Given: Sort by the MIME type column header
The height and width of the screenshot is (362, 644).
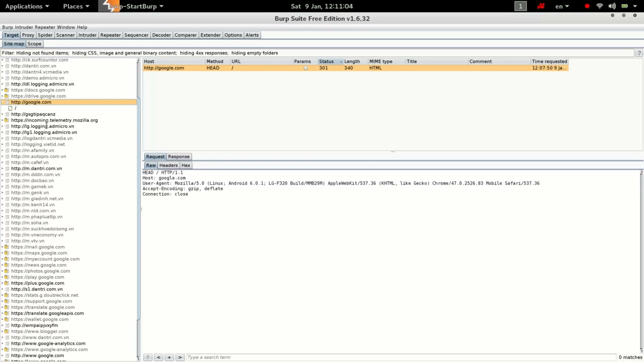Looking at the screenshot, I should click(x=386, y=61).
